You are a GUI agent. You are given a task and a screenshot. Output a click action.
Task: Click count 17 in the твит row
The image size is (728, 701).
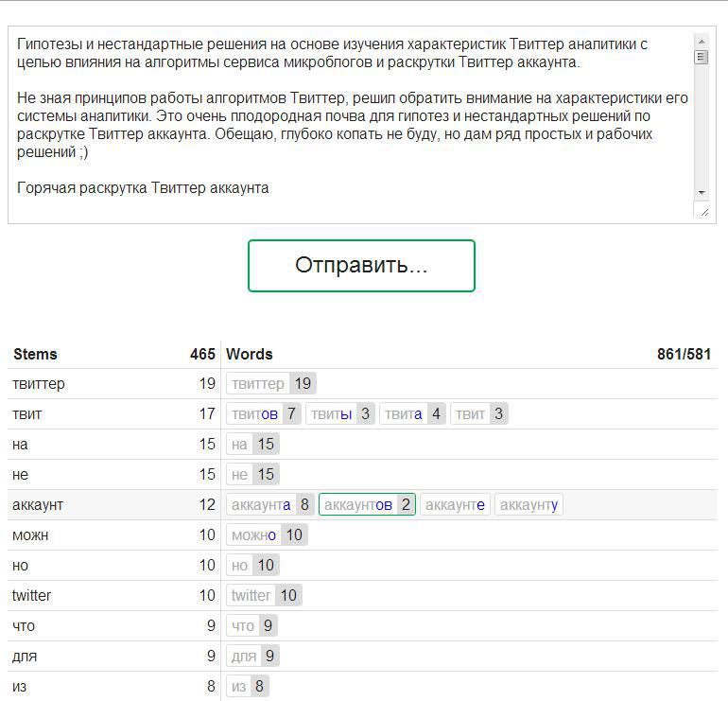207,414
